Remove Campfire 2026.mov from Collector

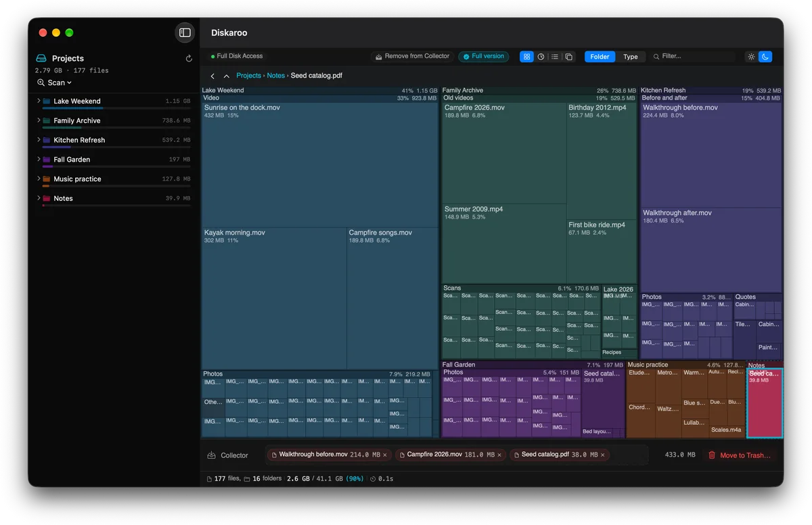point(499,455)
